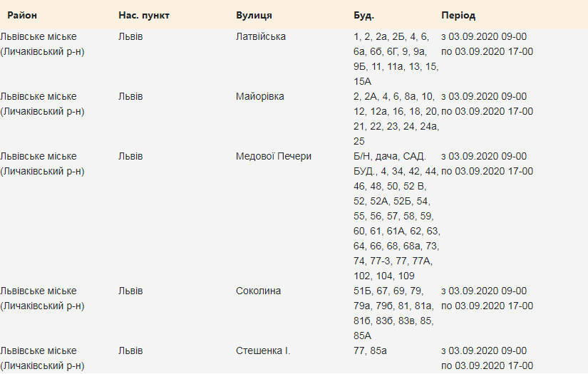Select the Соколина street cell

258,291
